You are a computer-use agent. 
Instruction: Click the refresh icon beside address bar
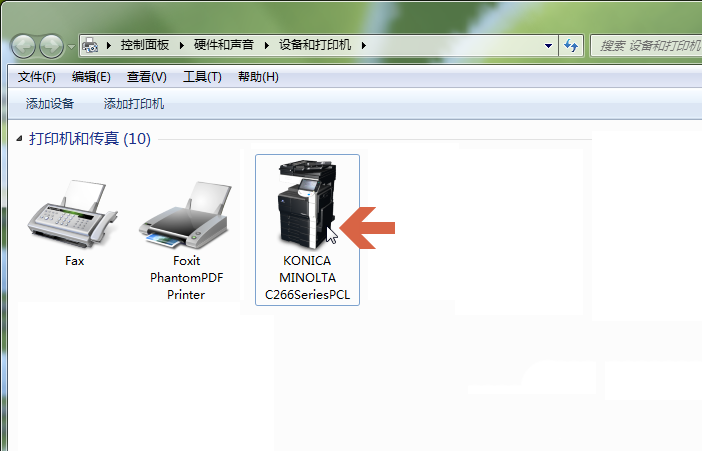coord(571,45)
